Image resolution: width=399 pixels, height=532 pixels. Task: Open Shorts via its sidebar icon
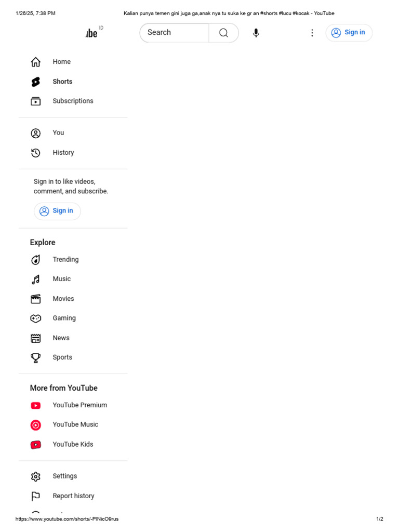pos(36,82)
